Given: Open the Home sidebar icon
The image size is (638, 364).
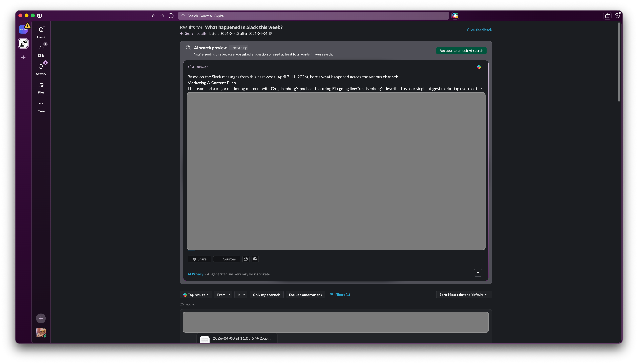Looking at the screenshot, I should point(41,32).
